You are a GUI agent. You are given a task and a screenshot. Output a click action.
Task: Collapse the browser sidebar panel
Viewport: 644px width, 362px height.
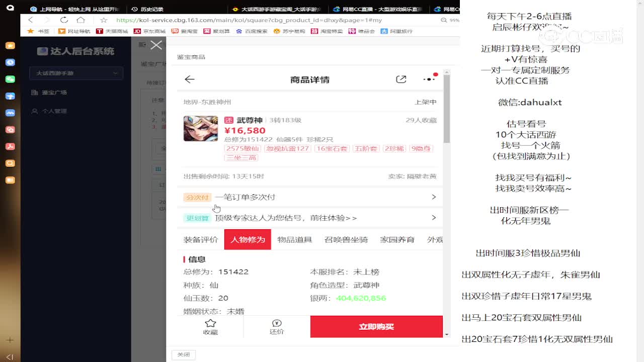click(x=10, y=356)
